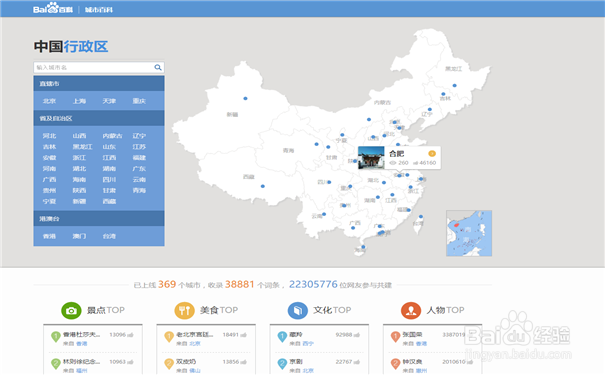
Task: Select 天津 in the municipalities list
Action: coord(109,101)
